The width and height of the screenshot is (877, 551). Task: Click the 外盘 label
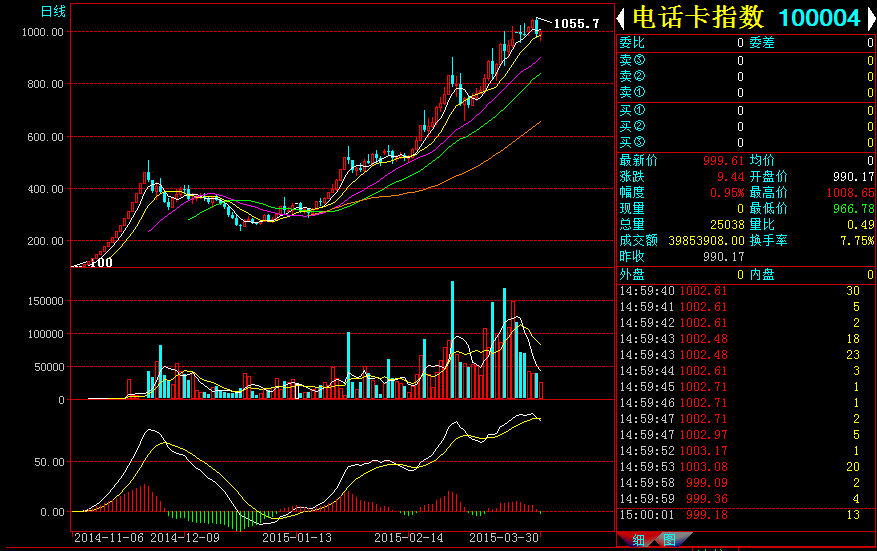point(632,275)
